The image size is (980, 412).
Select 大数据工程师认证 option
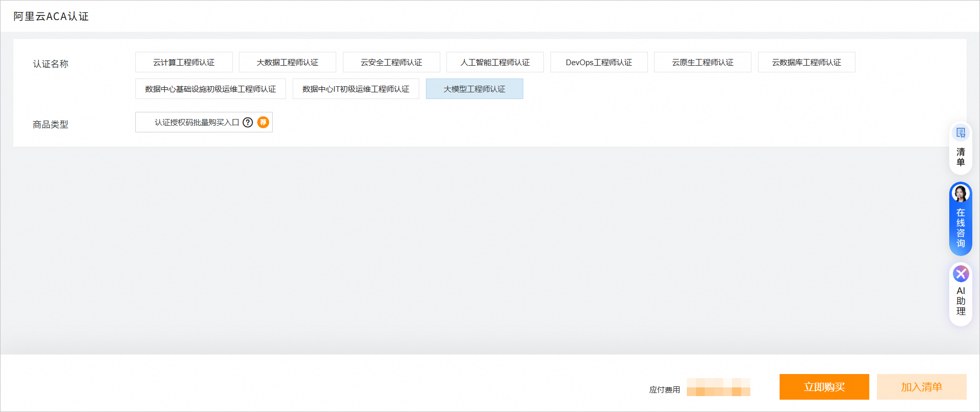pyautogui.click(x=288, y=62)
